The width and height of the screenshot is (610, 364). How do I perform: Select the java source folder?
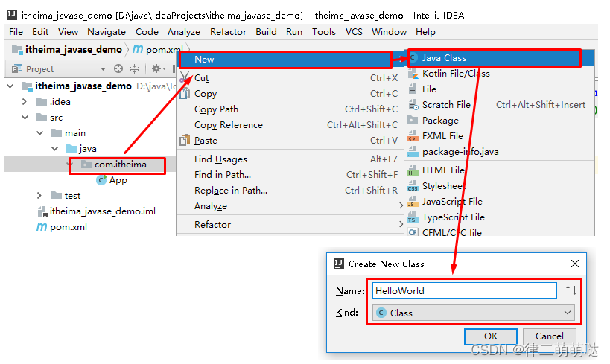click(81, 149)
